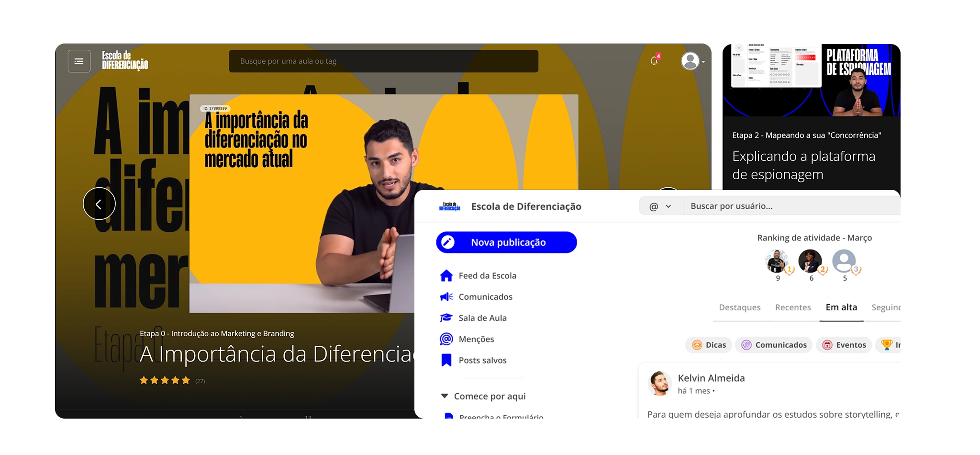
Task: Switch to the Destaques tab
Action: (x=739, y=307)
